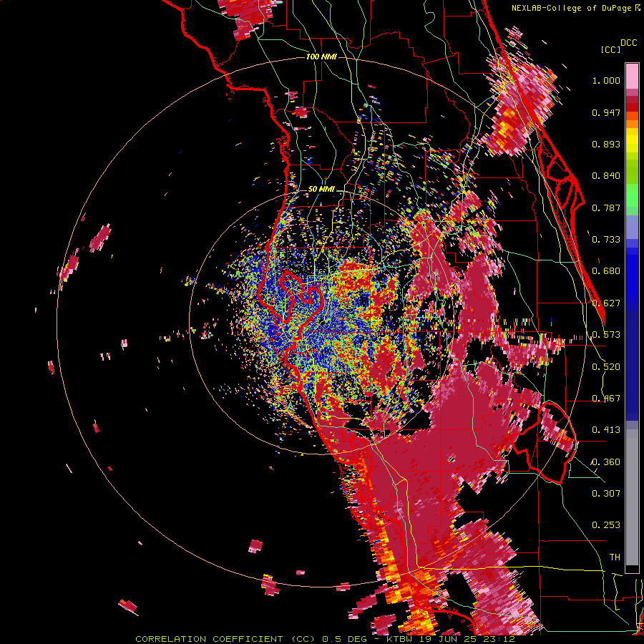Pick the yellow color bar segment near 0.893
This screenshot has height=644, width=644.
point(632,140)
